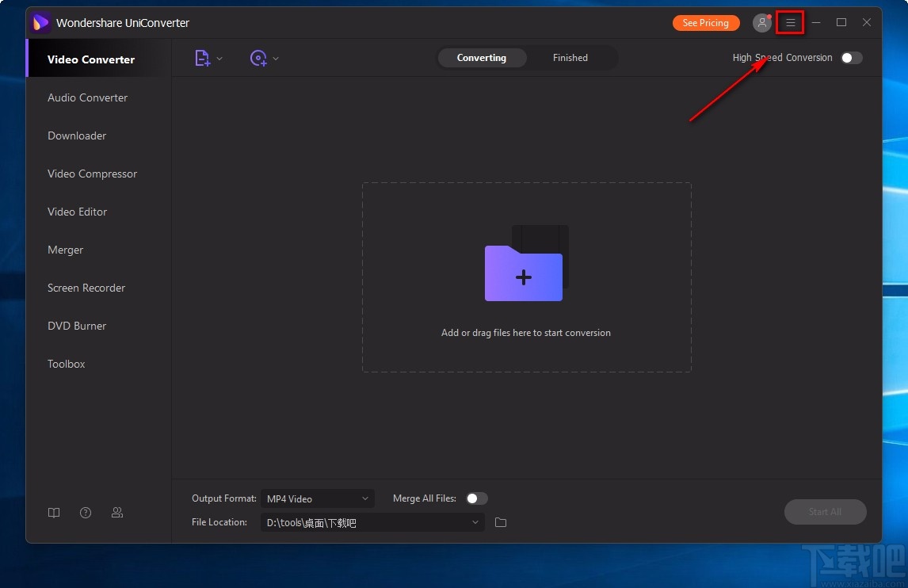Select Video Converter in sidebar
Image resolution: width=908 pixels, height=588 pixels.
click(99, 59)
